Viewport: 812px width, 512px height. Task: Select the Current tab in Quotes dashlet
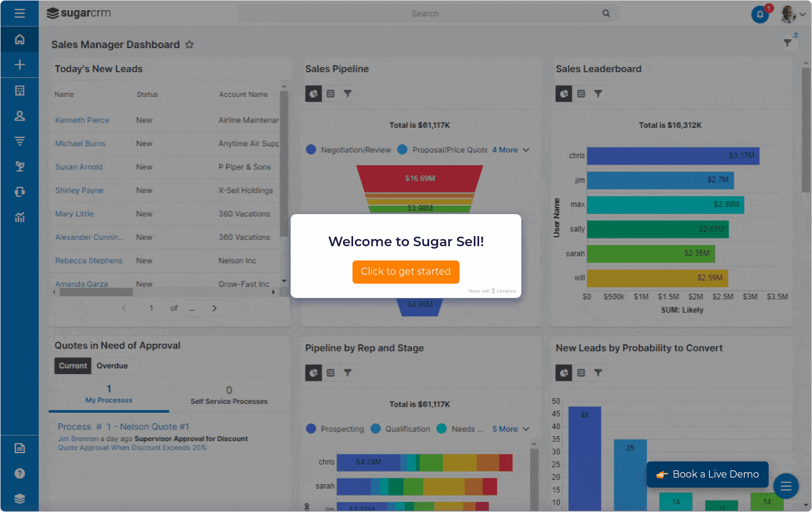pyautogui.click(x=73, y=366)
